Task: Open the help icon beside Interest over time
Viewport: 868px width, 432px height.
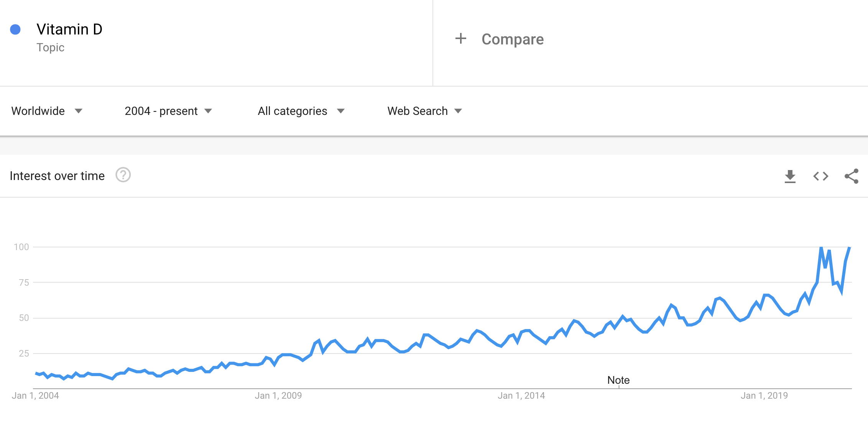Action: coord(123,175)
